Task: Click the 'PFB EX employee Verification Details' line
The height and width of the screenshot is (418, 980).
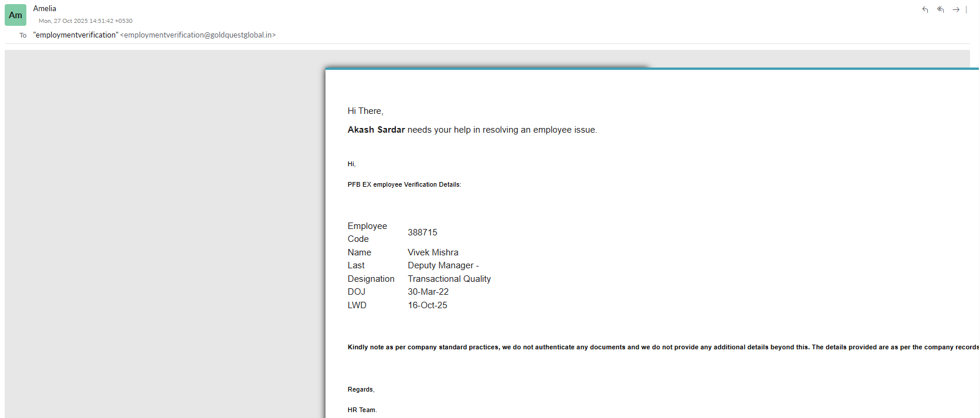Action: (x=404, y=184)
